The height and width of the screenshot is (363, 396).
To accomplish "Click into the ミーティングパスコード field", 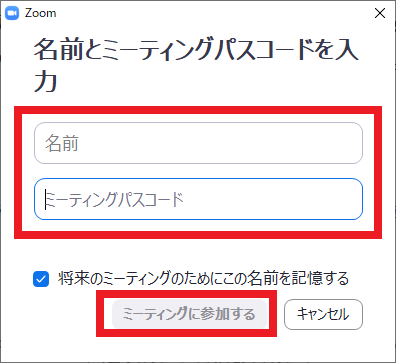I will click(198, 199).
